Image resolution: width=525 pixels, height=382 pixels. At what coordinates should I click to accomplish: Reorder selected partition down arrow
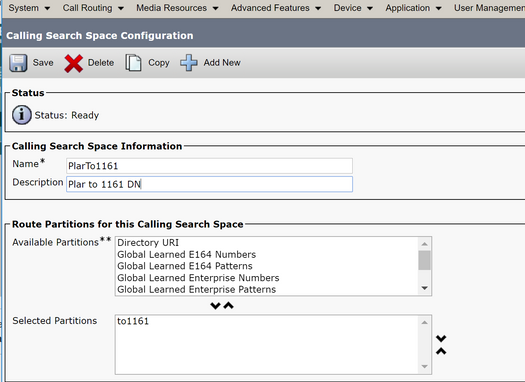click(x=441, y=338)
